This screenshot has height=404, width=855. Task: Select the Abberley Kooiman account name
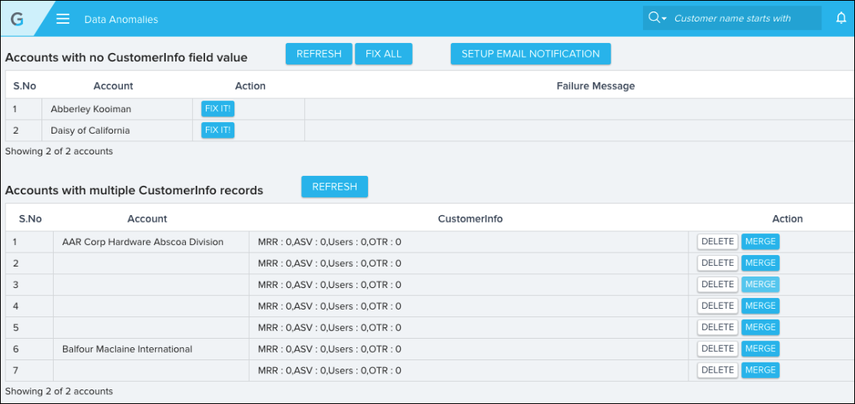[x=91, y=109]
